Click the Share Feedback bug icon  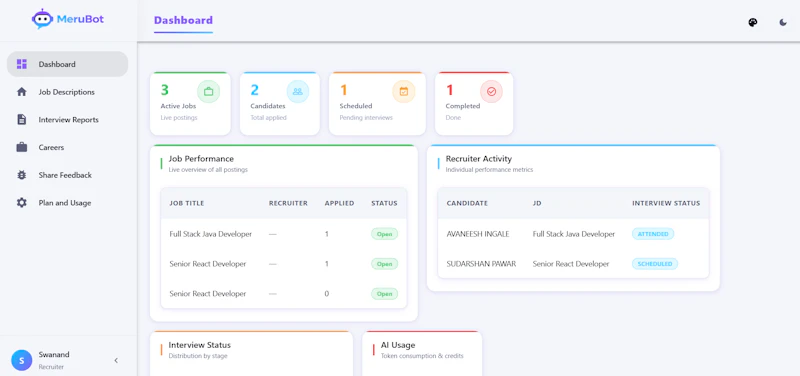(x=21, y=175)
